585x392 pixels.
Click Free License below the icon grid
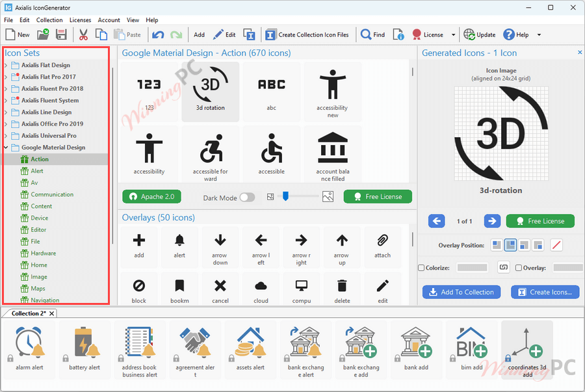pyautogui.click(x=378, y=196)
